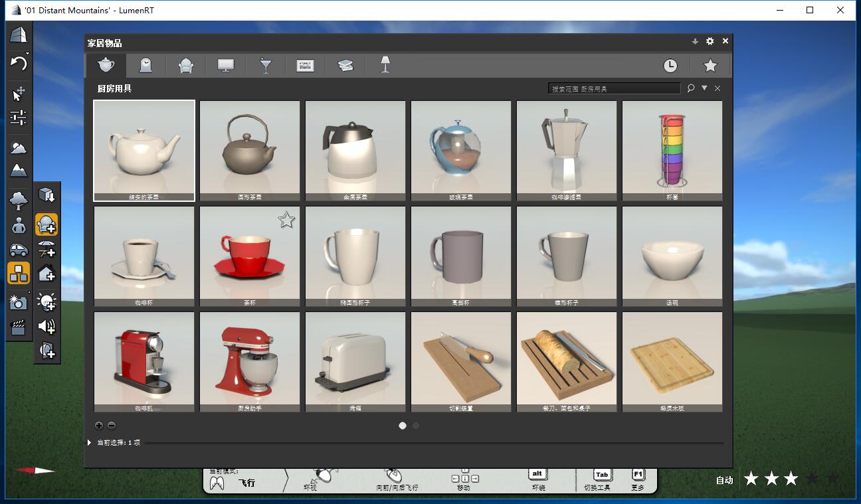The width and height of the screenshot is (861, 504).
Task: Open the tree vegetation library
Action: (x=19, y=199)
